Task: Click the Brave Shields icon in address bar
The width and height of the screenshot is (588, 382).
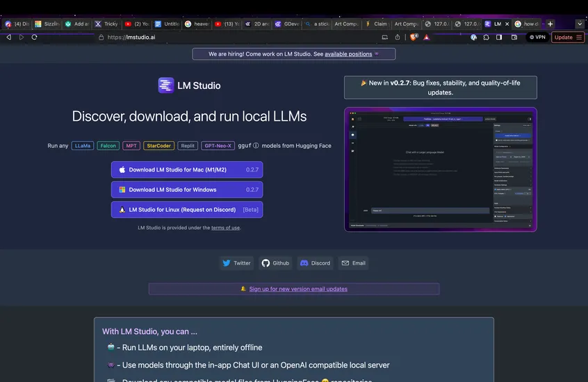Action: point(414,38)
